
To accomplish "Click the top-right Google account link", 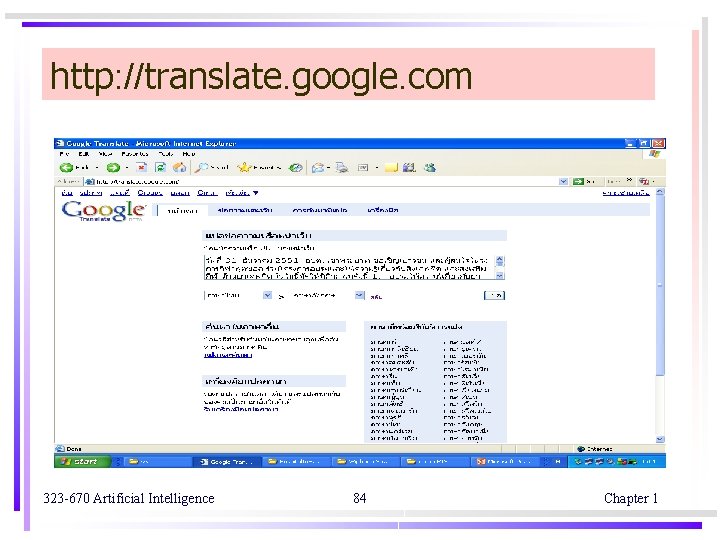I will pyautogui.click(x=626, y=193).
